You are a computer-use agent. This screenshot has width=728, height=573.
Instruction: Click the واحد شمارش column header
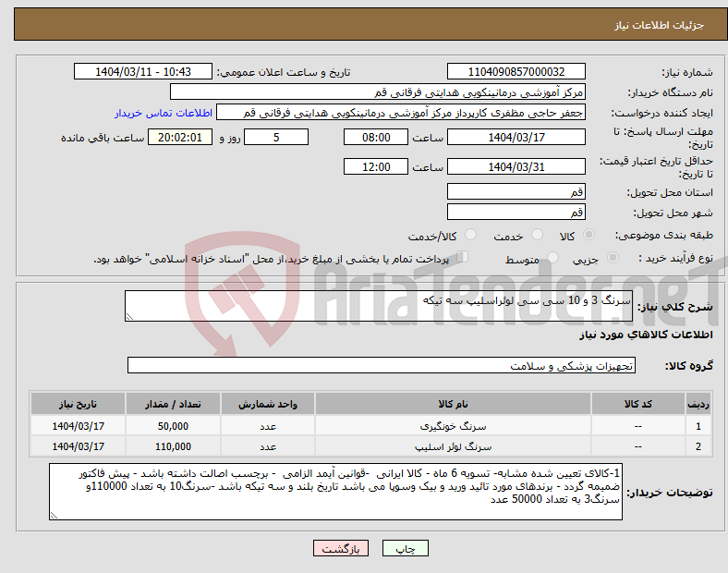tap(268, 404)
